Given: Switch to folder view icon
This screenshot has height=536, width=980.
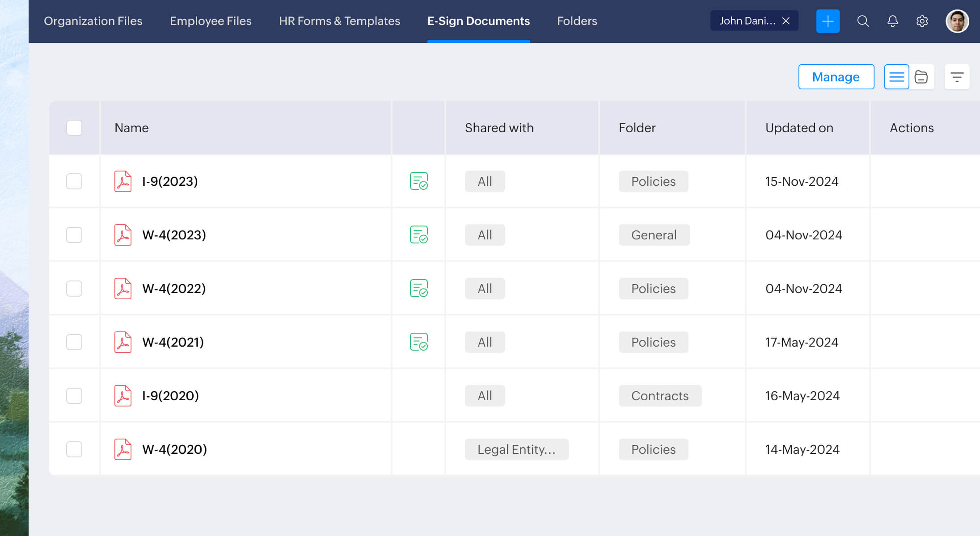Looking at the screenshot, I should coord(921,77).
